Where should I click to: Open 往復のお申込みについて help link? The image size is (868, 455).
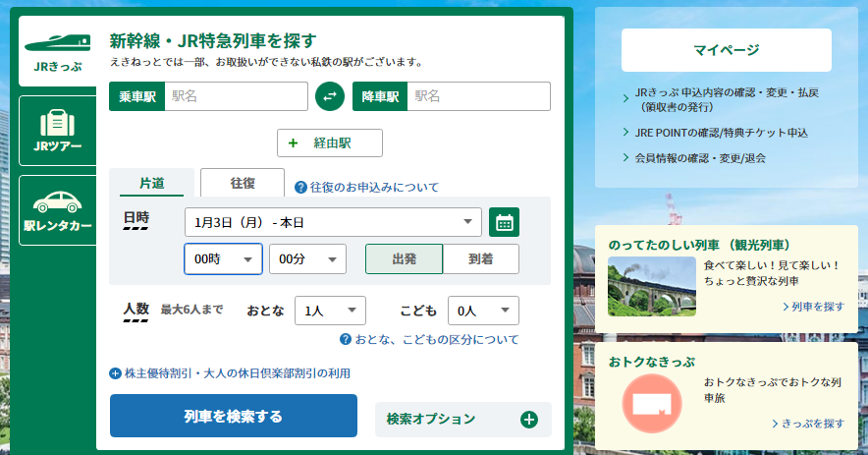(x=374, y=188)
